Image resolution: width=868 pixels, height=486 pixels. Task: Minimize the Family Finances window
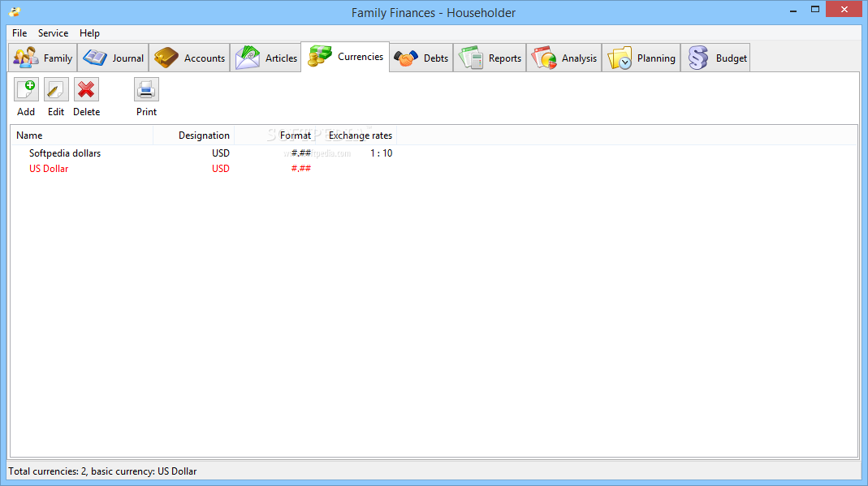click(x=793, y=10)
